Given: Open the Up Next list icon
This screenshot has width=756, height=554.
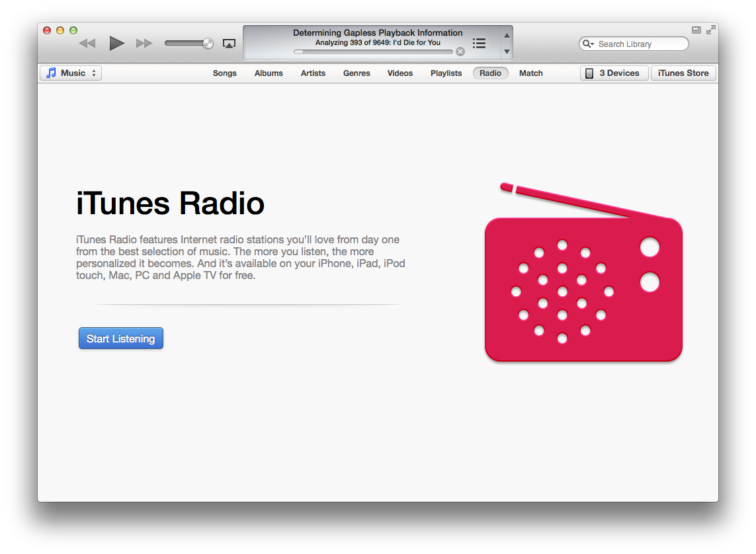Looking at the screenshot, I should 479,44.
